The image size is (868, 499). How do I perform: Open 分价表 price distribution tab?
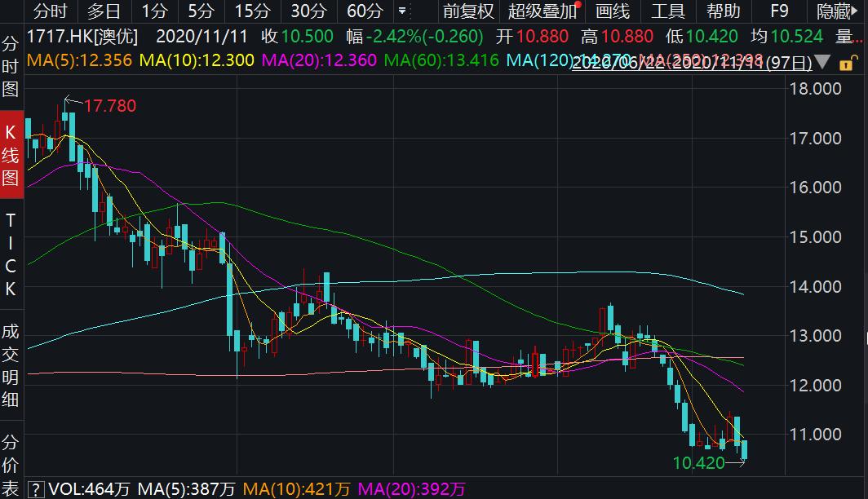point(11,465)
